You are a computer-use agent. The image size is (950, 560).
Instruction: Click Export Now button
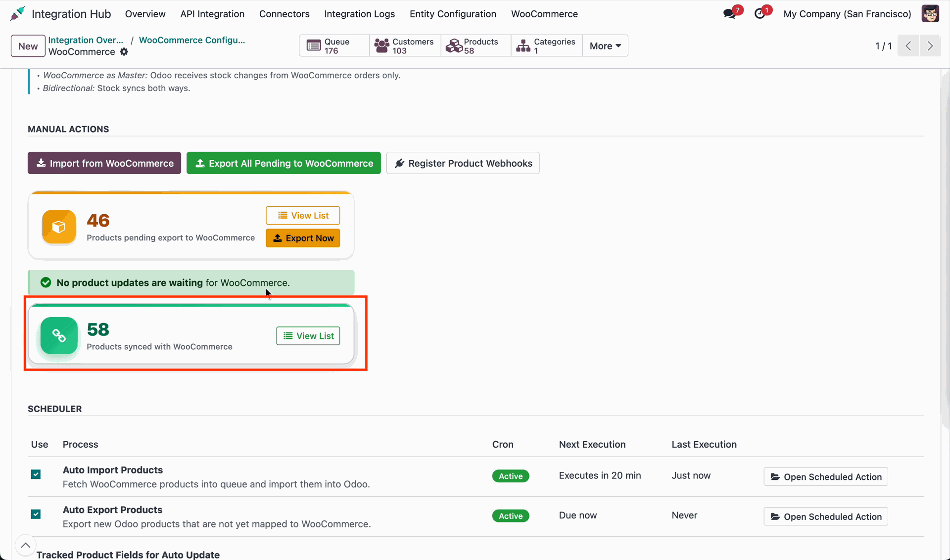click(x=303, y=238)
